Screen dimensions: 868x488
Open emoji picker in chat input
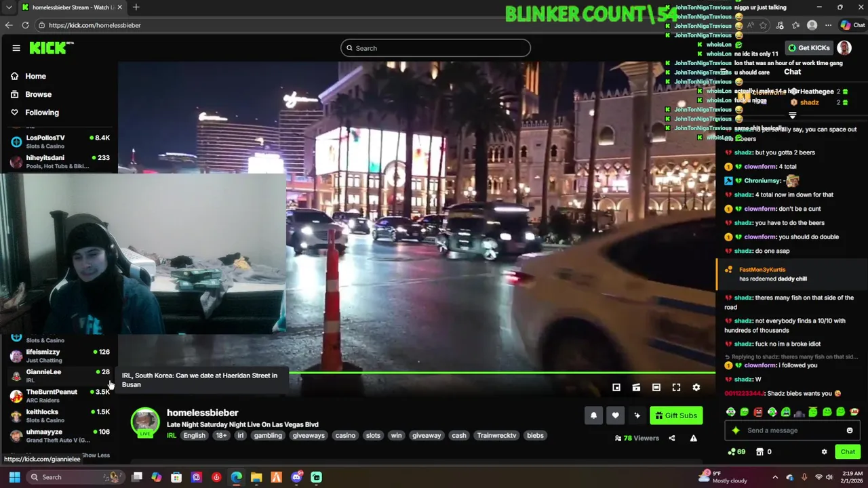(850, 430)
